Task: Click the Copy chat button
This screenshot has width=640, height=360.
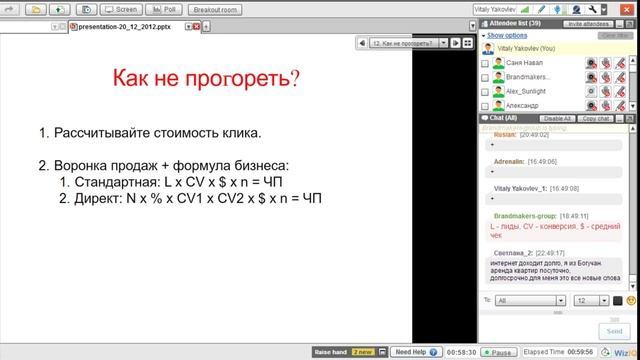Action: click(x=596, y=118)
